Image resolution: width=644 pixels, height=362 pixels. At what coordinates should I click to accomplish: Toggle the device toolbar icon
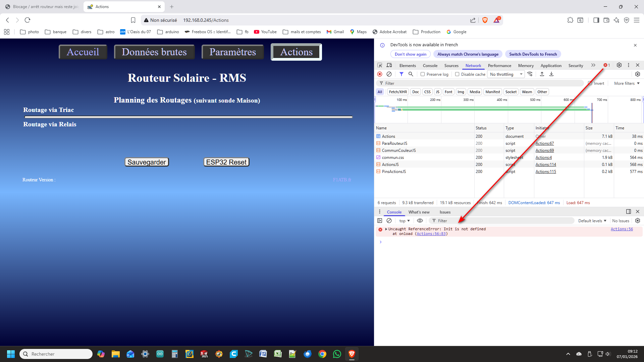coord(389,65)
